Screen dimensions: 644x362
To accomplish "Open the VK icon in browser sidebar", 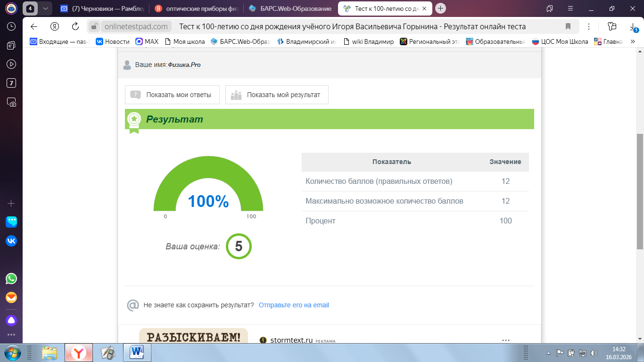I will tap(11, 241).
